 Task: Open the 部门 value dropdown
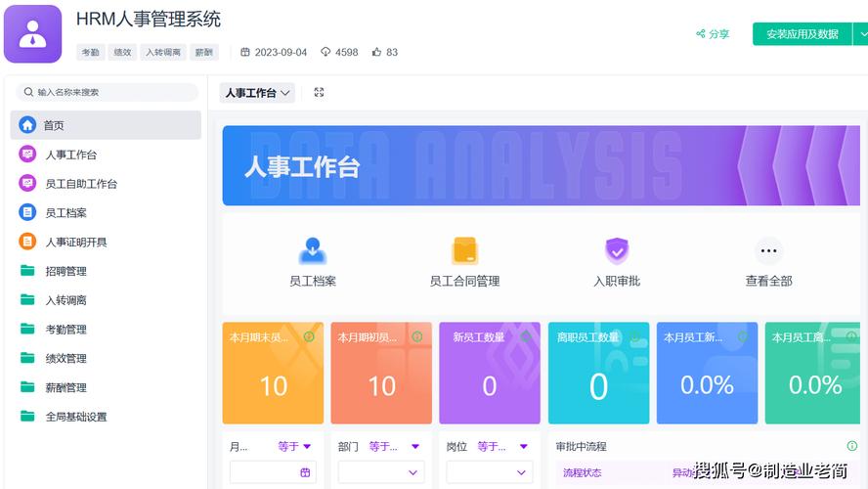pyautogui.click(x=381, y=473)
